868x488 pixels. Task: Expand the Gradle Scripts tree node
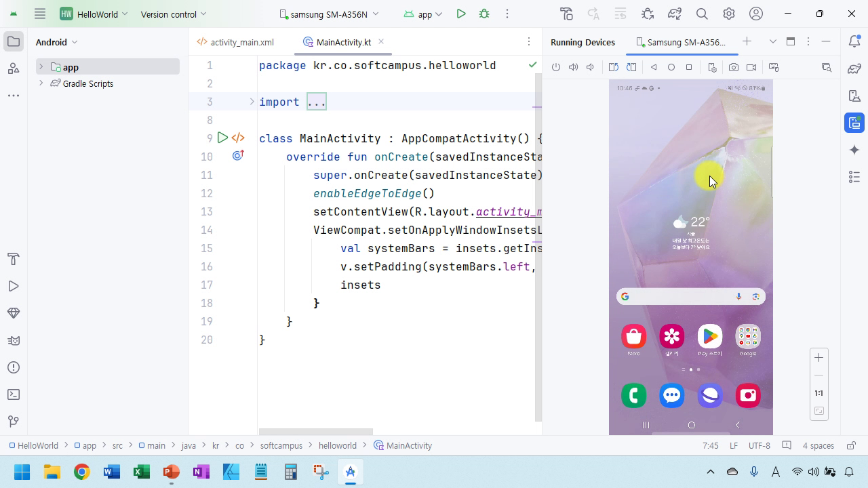41,83
